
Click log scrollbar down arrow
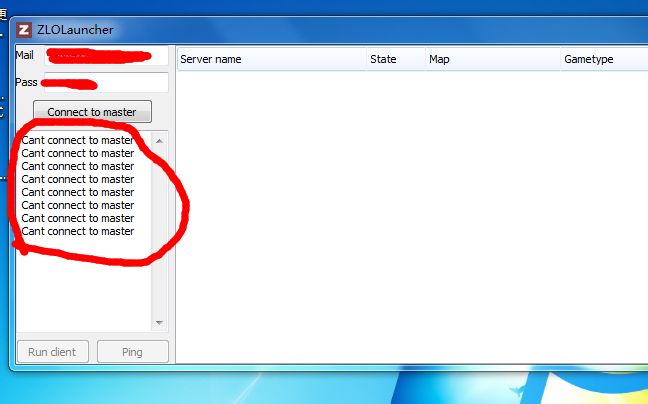pos(159,323)
